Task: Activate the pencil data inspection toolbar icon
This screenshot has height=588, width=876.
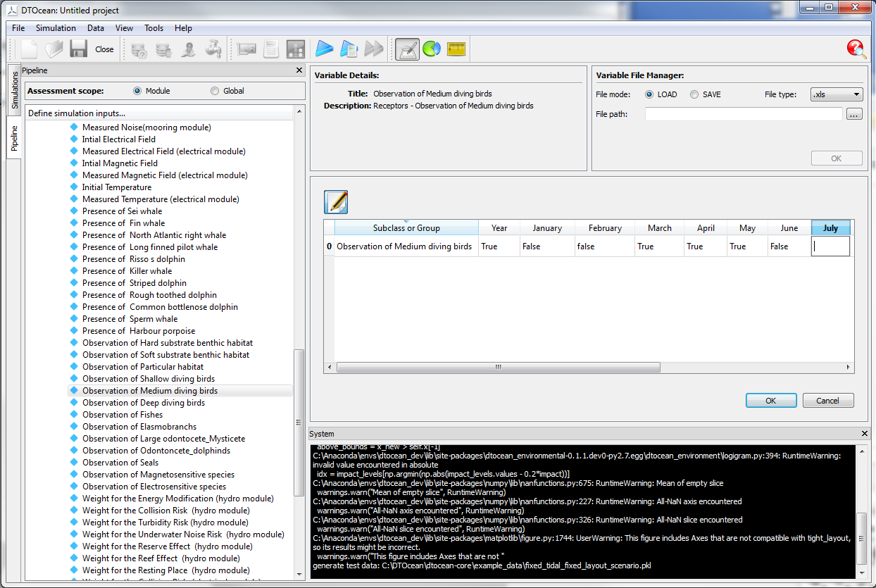Action: (x=407, y=49)
